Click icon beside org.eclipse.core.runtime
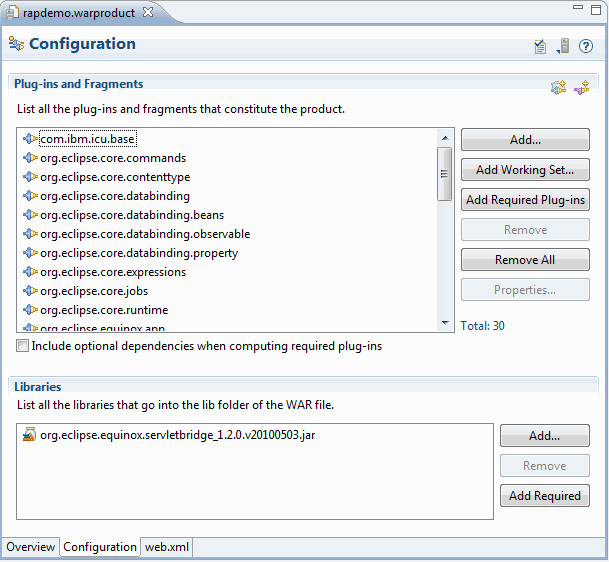Viewport: 609px width, 562px height. click(30, 310)
